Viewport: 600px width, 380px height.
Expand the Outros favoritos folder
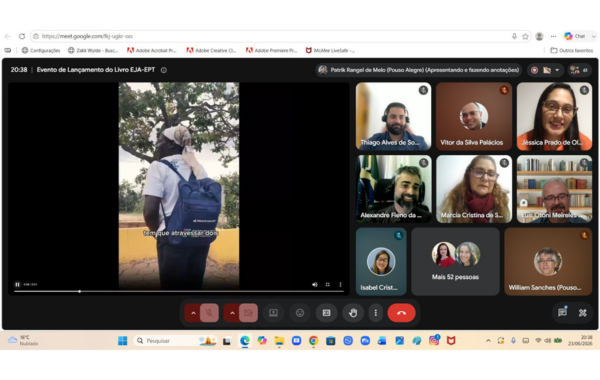click(x=571, y=50)
